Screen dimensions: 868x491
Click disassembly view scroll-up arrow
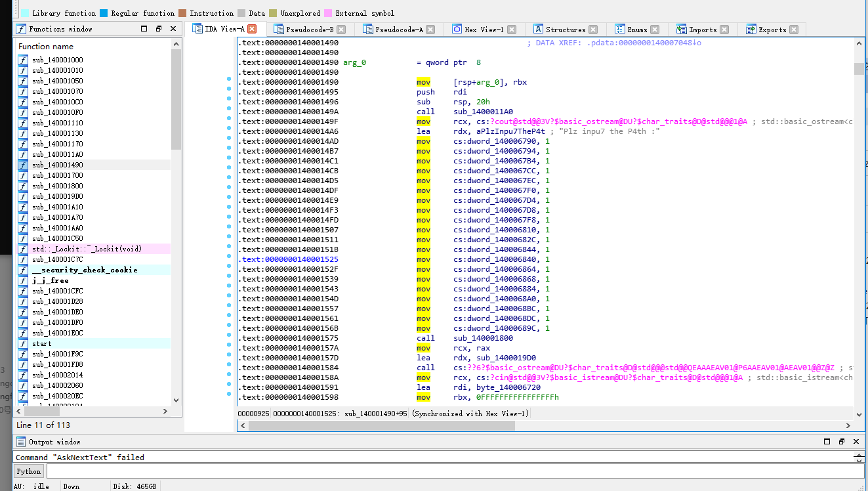click(859, 43)
